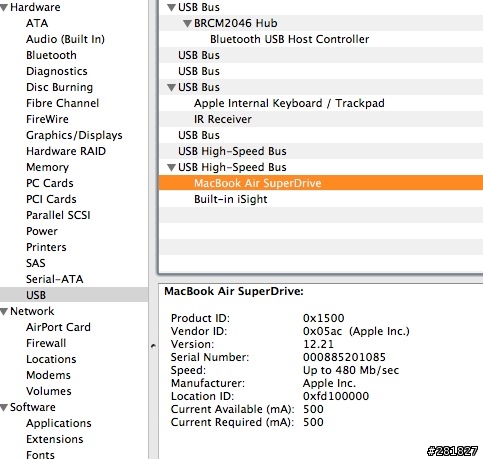Select Power in the Hardware list
Screen dimensions: 483x459
coord(42,231)
